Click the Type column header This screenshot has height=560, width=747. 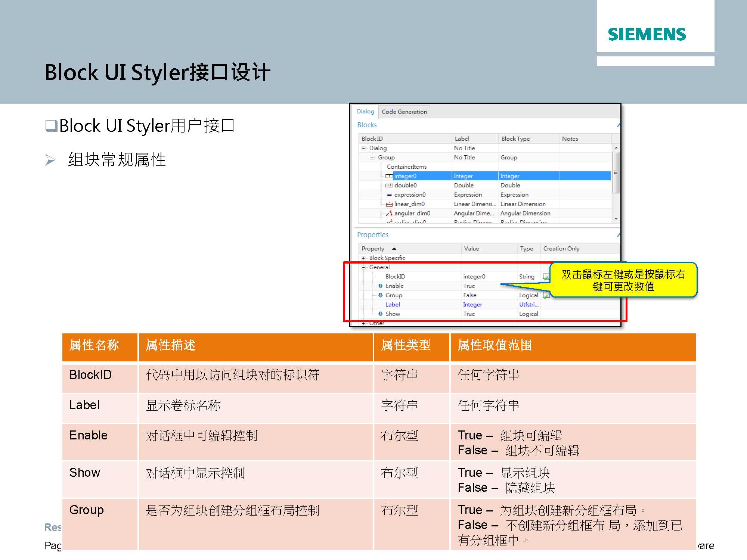529,248
